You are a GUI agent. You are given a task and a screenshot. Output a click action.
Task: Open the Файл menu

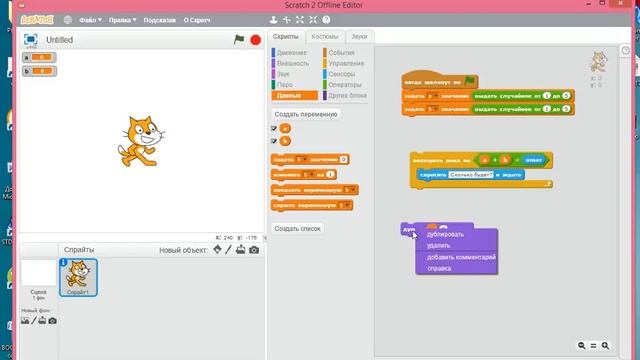pyautogui.click(x=90, y=20)
